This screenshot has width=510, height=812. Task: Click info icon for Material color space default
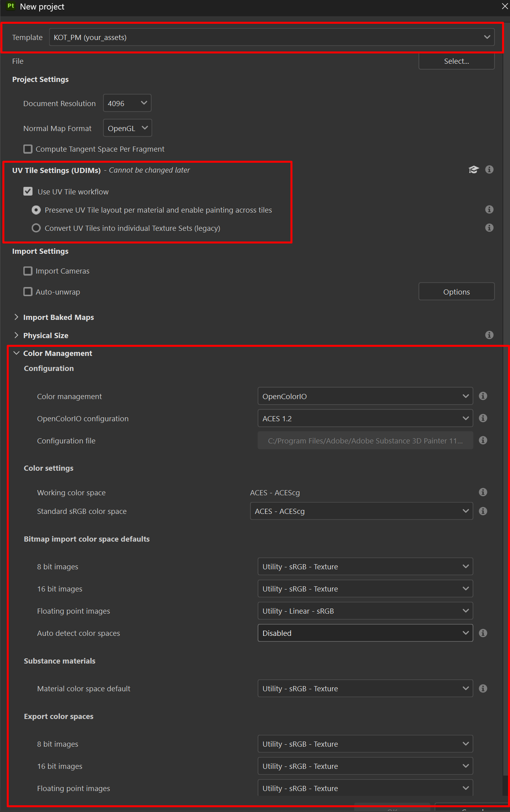[483, 688]
